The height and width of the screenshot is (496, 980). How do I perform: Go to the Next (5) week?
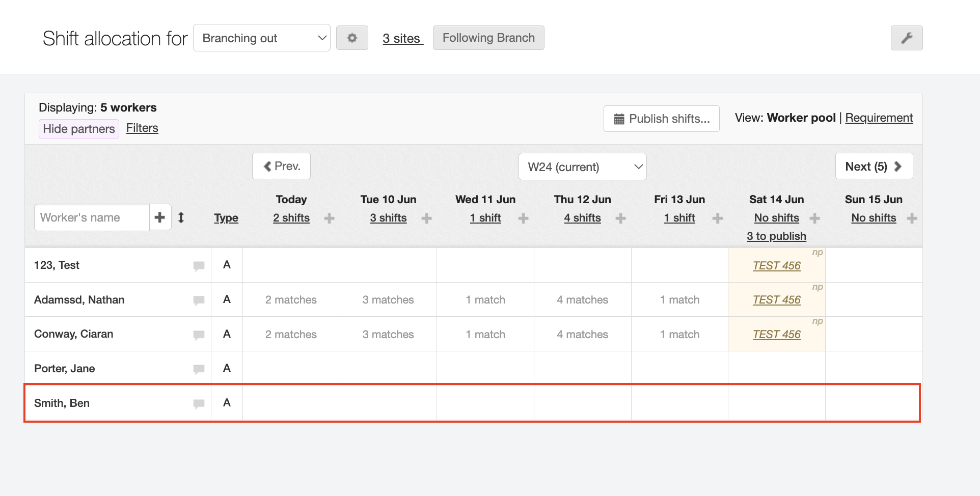(874, 167)
